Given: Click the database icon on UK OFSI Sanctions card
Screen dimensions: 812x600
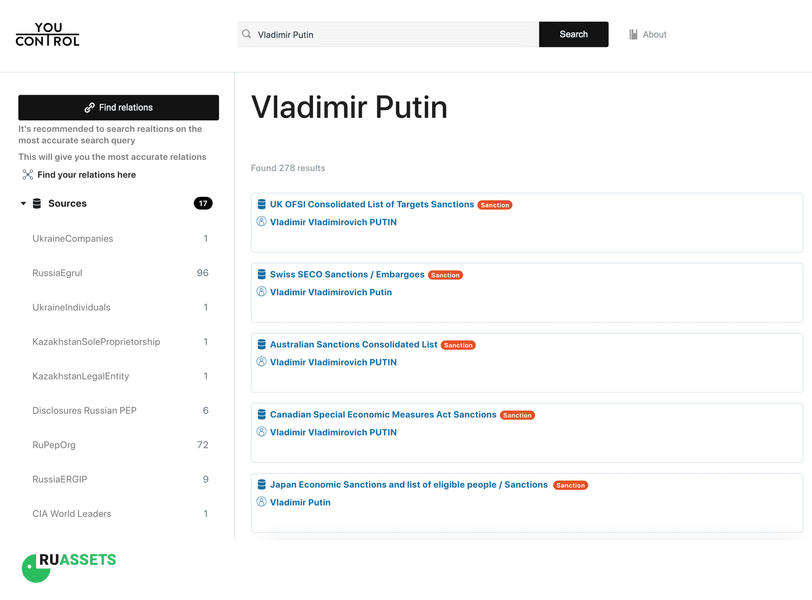Looking at the screenshot, I should [260, 204].
